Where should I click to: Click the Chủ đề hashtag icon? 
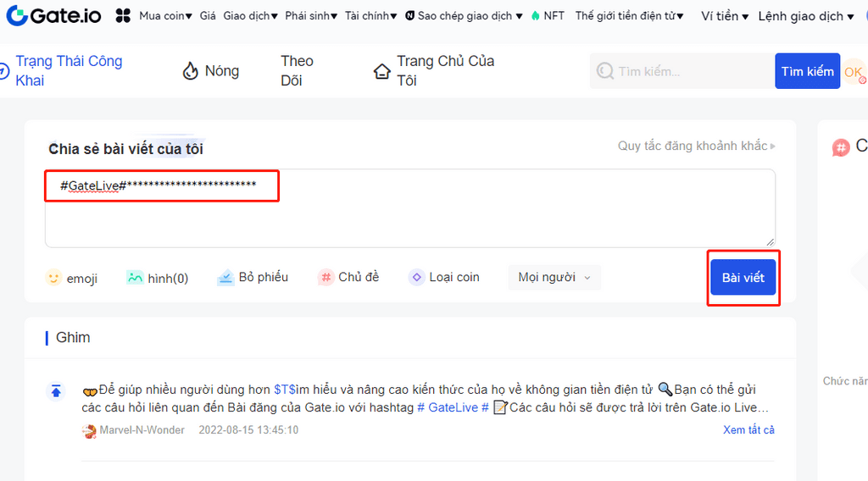tap(325, 278)
